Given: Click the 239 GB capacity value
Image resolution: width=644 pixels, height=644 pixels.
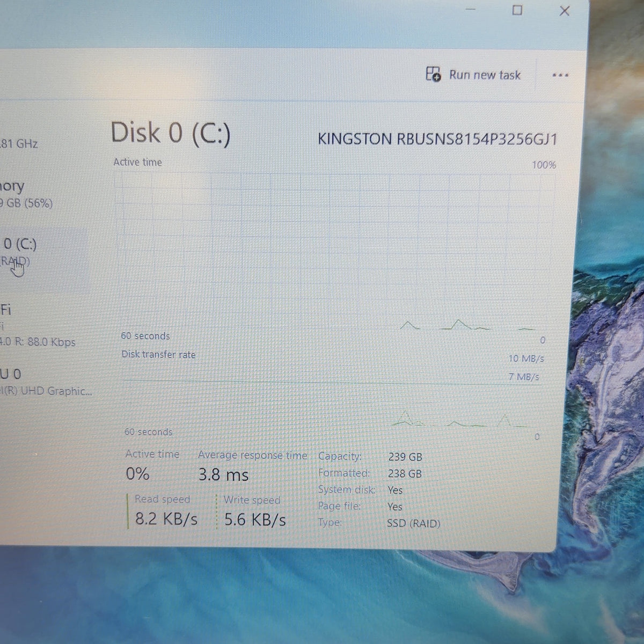Looking at the screenshot, I should pos(405,457).
